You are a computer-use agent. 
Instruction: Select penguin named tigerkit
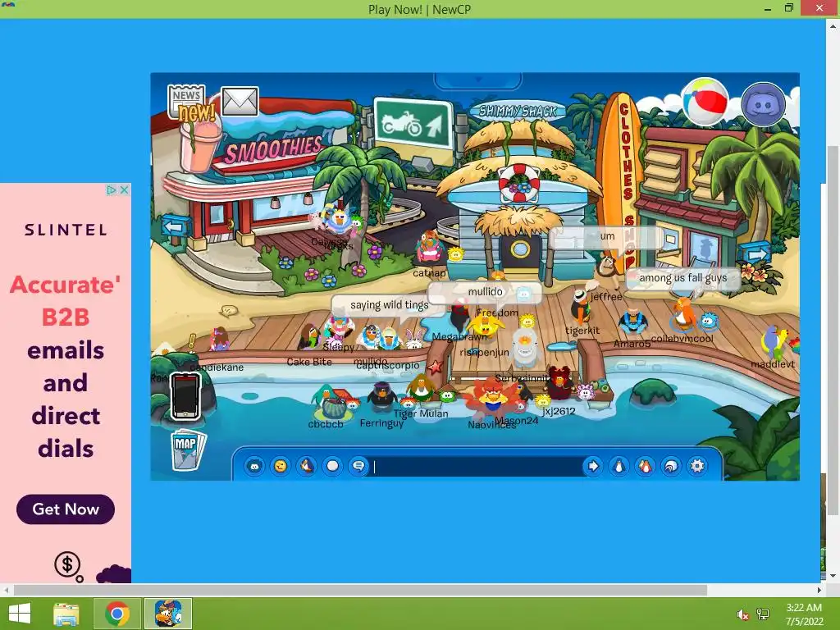point(581,308)
